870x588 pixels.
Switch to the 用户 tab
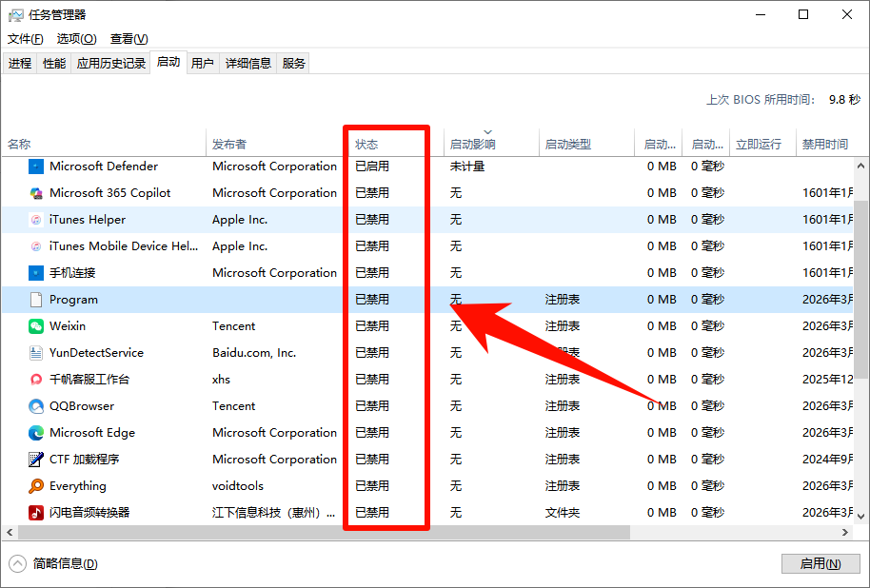(203, 63)
